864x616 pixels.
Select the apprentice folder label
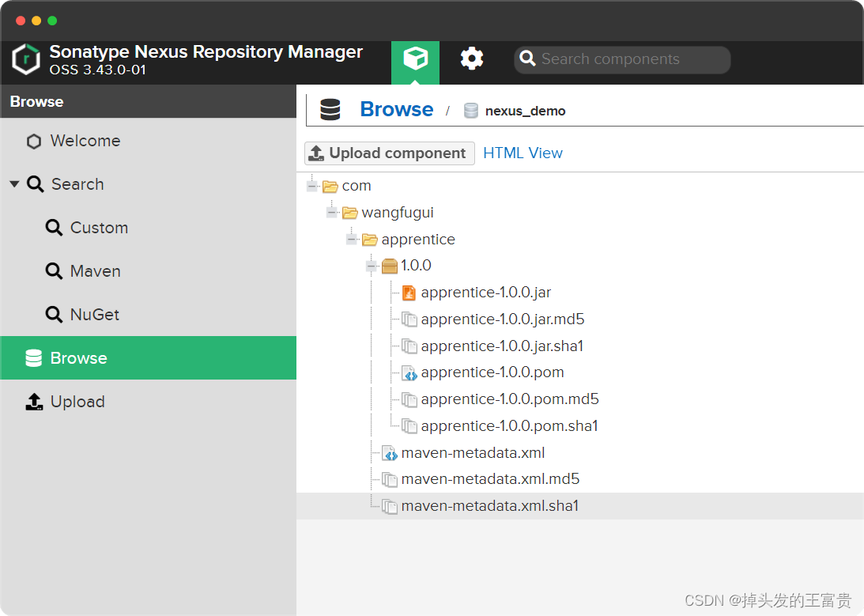point(418,240)
